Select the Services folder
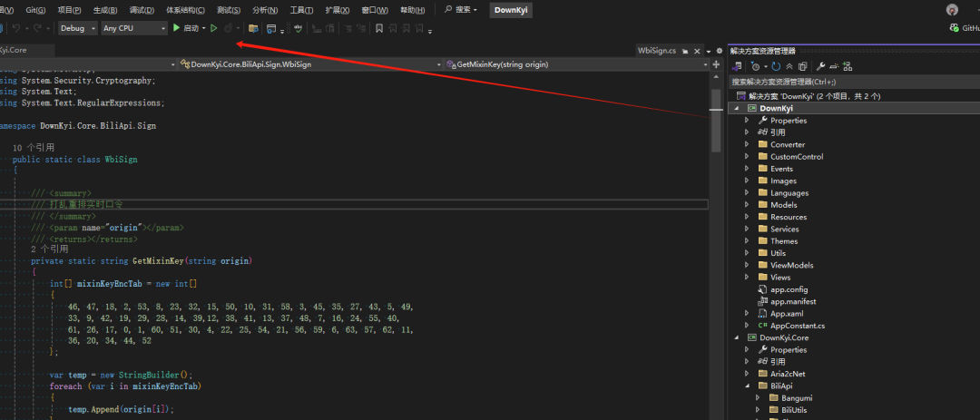The width and height of the screenshot is (980, 420). (x=784, y=229)
